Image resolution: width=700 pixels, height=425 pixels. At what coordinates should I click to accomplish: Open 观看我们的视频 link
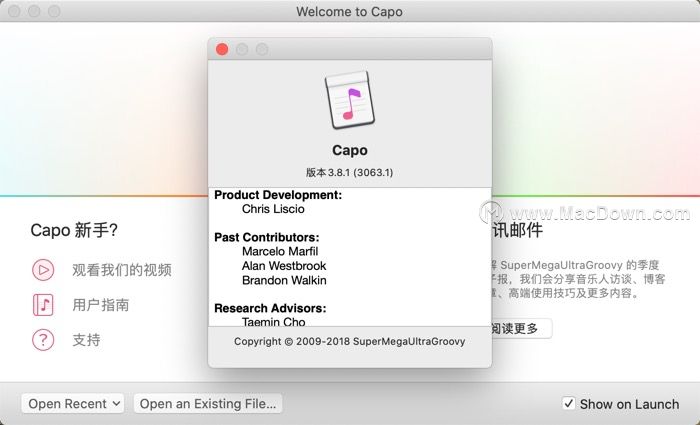[x=122, y=270]
